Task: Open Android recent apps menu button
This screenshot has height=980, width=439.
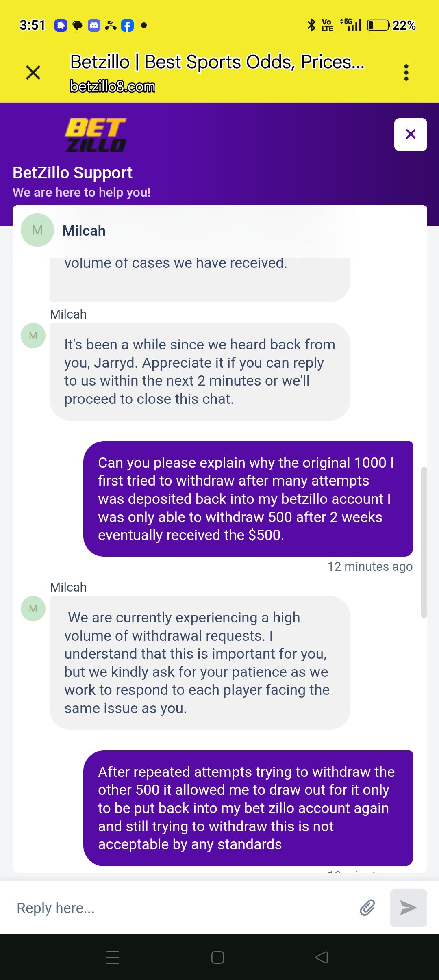Action: pos(113,957)
